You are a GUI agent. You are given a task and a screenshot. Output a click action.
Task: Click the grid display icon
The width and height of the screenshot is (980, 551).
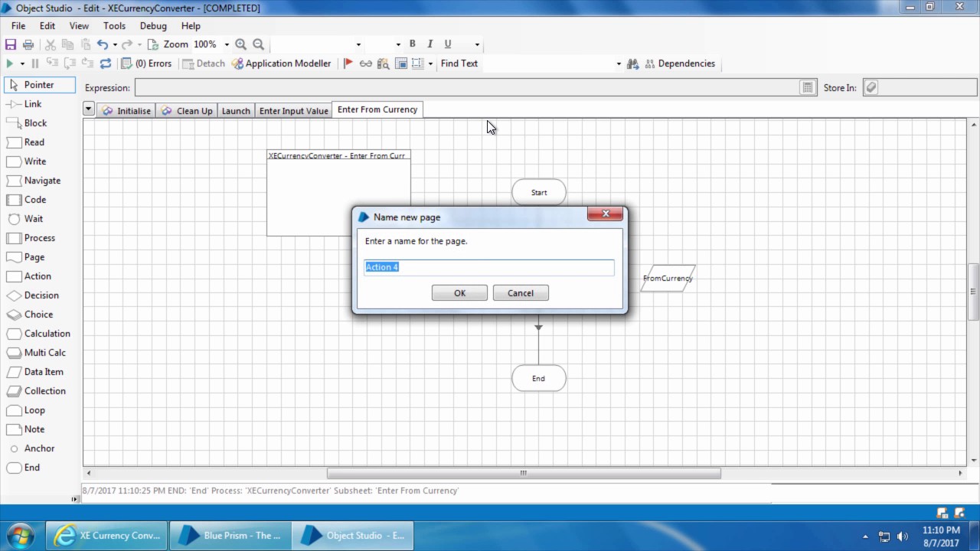click(x=418, y=64)
